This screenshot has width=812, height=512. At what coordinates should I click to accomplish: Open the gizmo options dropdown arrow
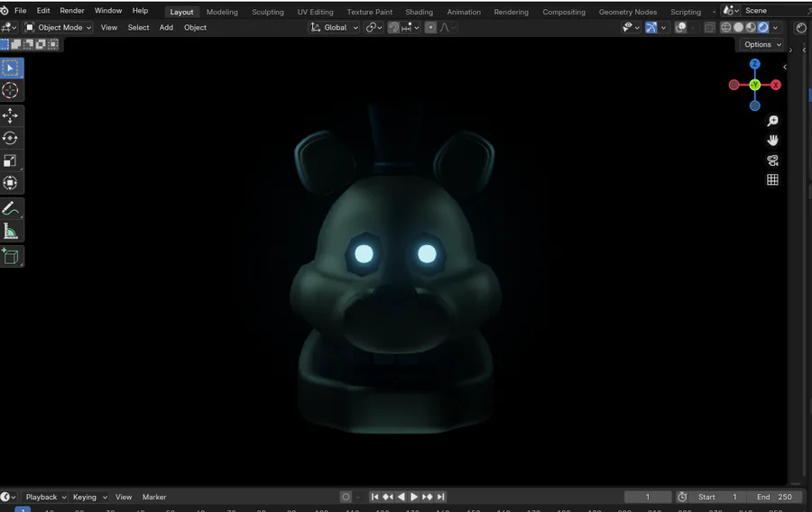(x=663, y=27)
